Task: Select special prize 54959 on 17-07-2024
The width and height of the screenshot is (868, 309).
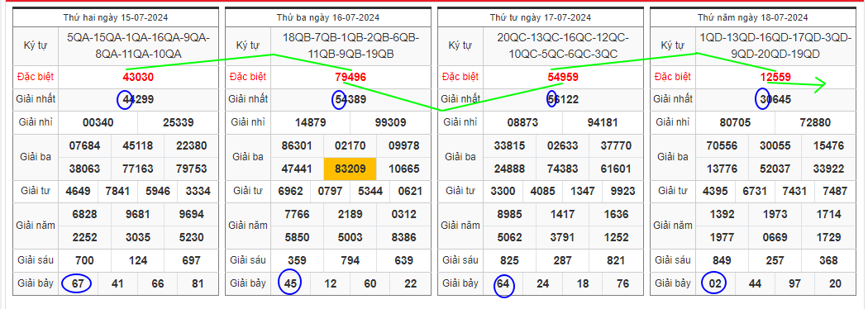Action: tap(563, 78)
